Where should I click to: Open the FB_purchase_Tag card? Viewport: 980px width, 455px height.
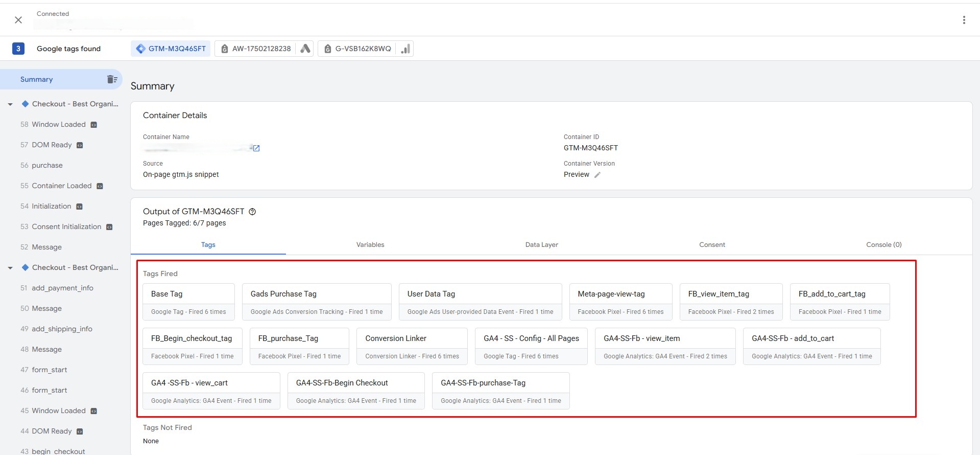pos(299,346)
